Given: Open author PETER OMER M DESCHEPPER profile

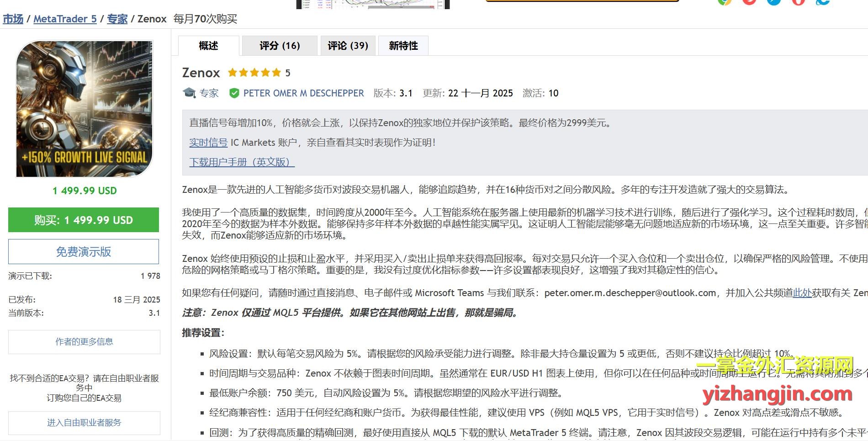Looking at the screenshot, I should pos(303,93).
